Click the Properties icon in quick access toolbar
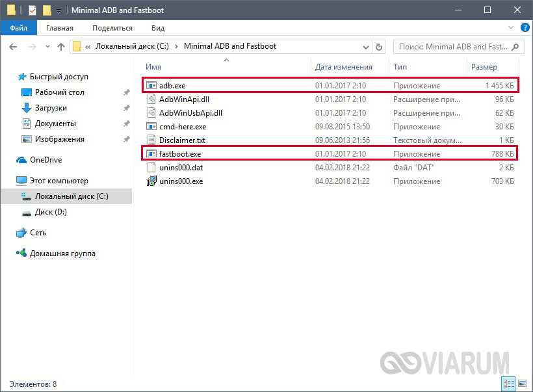Viewport: 533px width, 392px height. (x=32, y=10)
